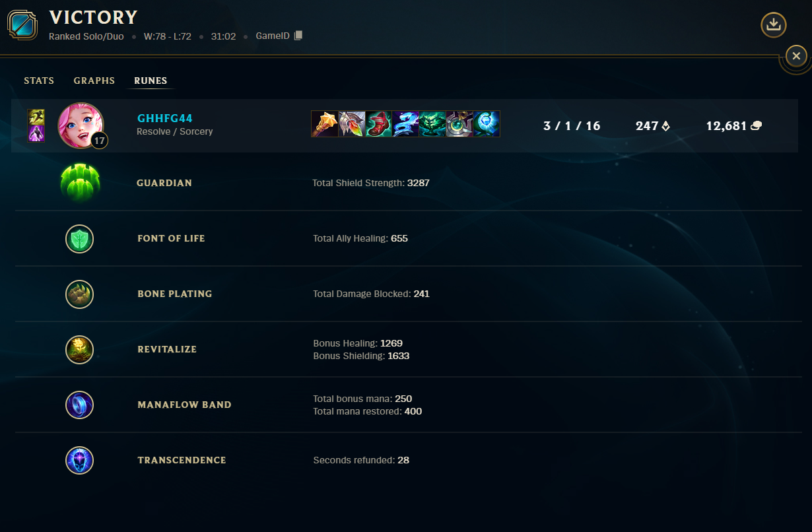Select the Runes tab
Screen dimensions: 812x532
151,81
